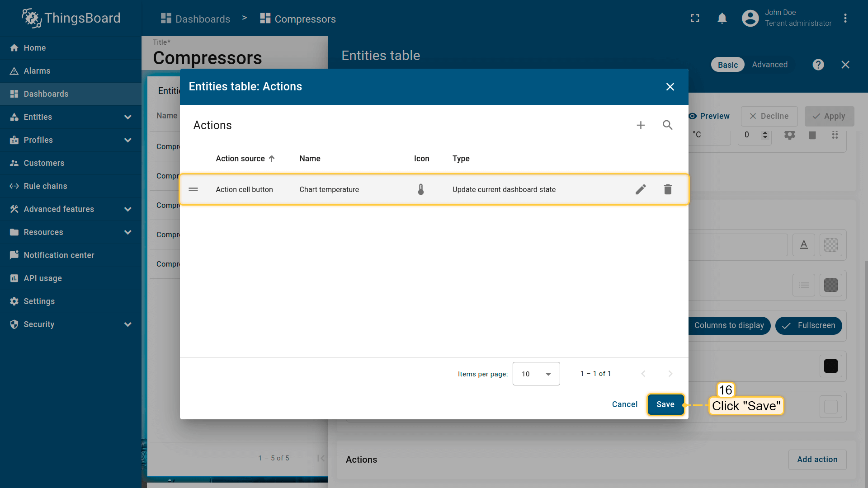The image size is (868, 488).
Task: Open the search icon in Actions table
Action: [668, 125]
